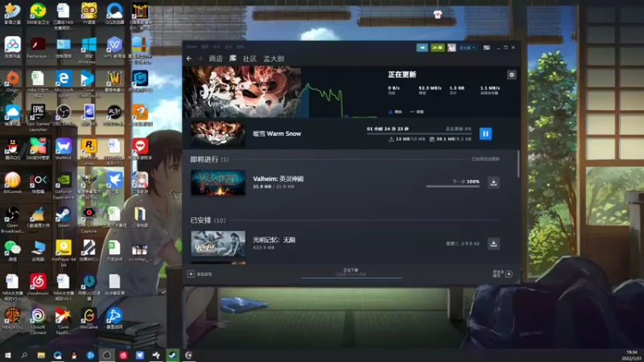
Task: Click the Valheim game thumbnail
Action: [218, 183]
